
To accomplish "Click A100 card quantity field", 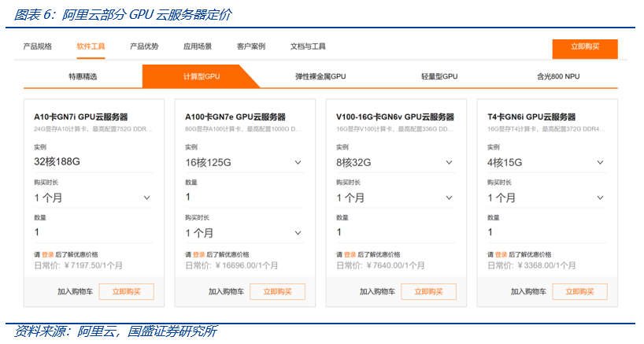I will click(x=245, y=197).
